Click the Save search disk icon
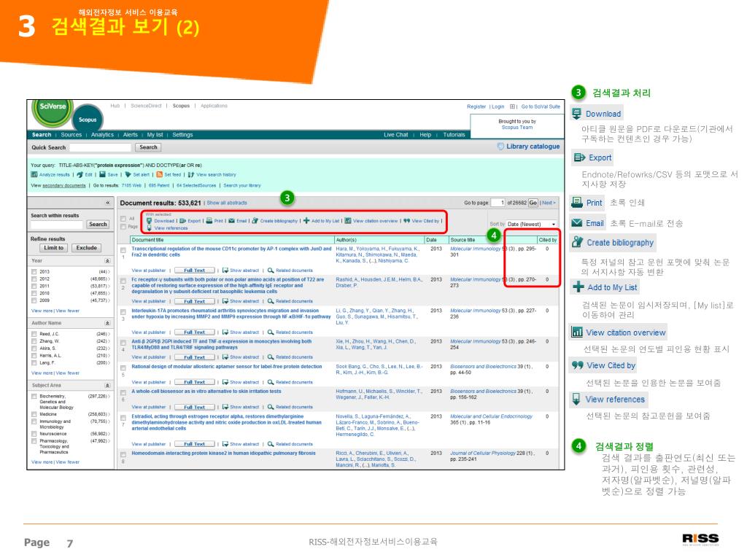The height and width of the screenshot is (560, 747). pos(102,175)
